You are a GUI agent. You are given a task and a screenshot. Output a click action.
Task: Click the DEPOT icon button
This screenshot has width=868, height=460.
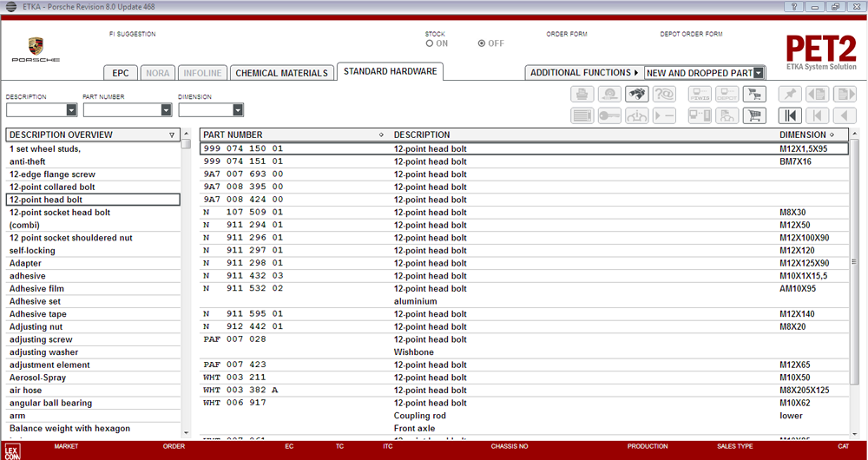pyautogui.click(x=727, y=94)
